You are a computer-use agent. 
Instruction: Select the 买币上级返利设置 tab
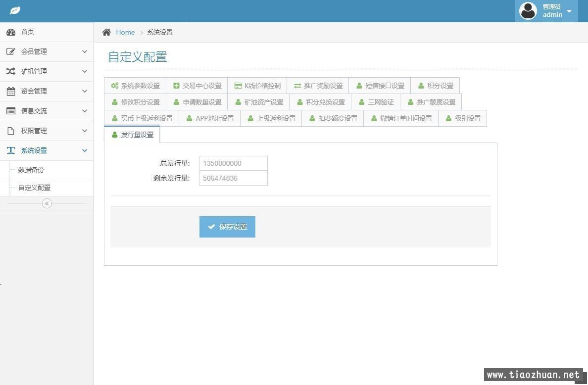pyautogui.click(x=142, y=118)
